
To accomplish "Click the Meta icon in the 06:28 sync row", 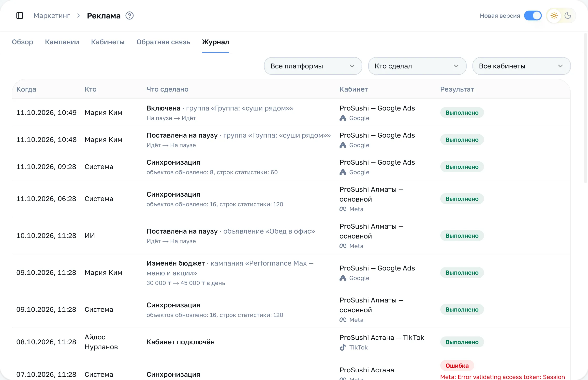I will point(343,209).
